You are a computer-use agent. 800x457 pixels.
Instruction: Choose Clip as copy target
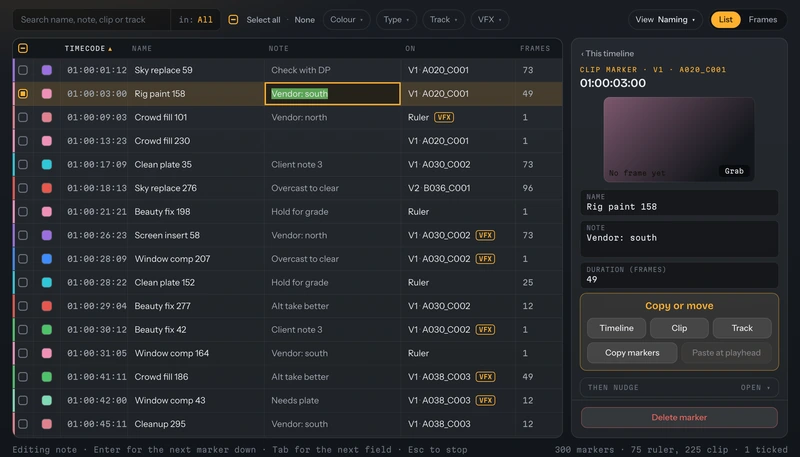679,328
